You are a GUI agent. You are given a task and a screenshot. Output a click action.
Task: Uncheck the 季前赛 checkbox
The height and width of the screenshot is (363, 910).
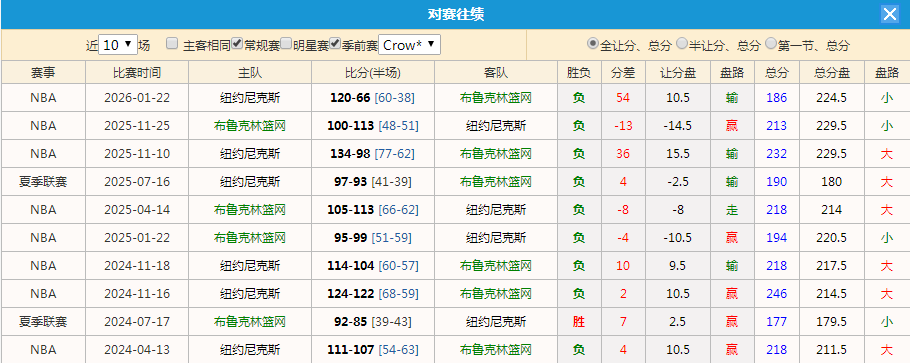click(335, 43)
